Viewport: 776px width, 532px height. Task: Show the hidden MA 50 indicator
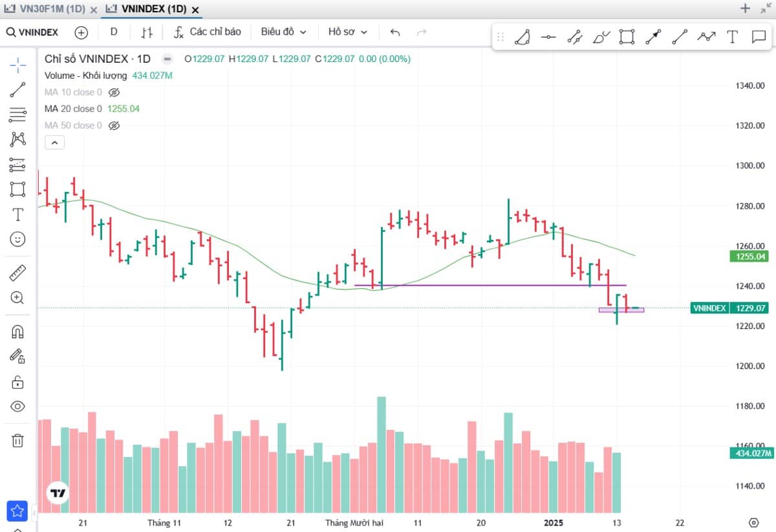pos(114,125)
